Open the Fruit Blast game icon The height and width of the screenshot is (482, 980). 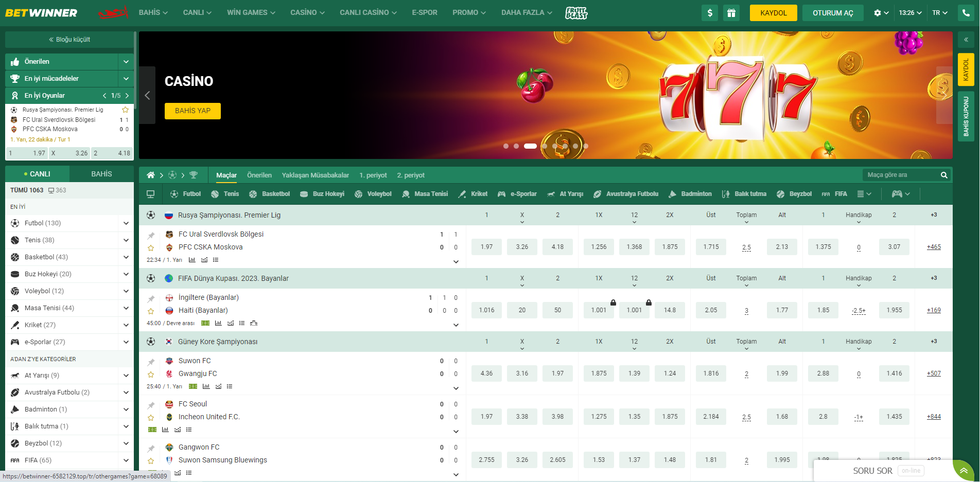pos(576,13)
